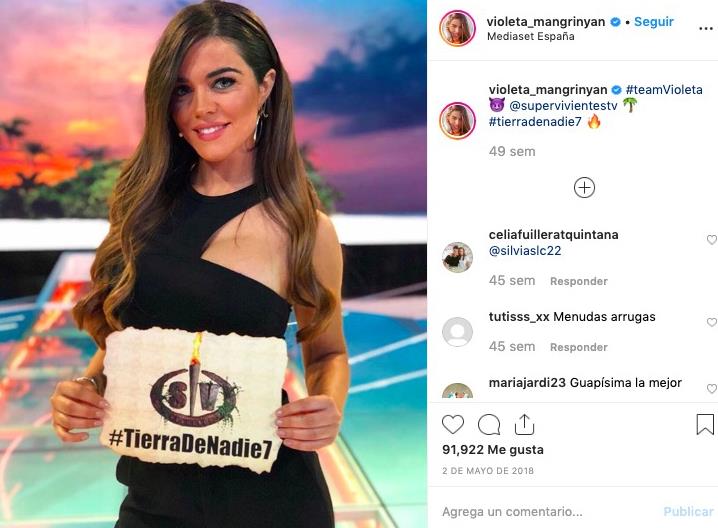This screenshot has width=718, height=528.
Task: Open the #teamVioleta hashtag link
Action: tap(664, 89)
